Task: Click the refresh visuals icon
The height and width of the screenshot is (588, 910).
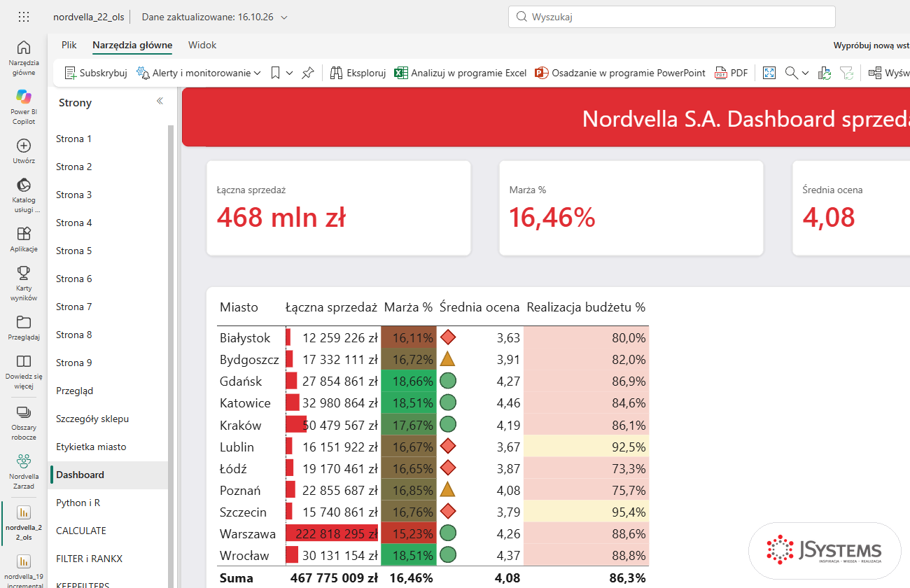Action: (825, 73)
